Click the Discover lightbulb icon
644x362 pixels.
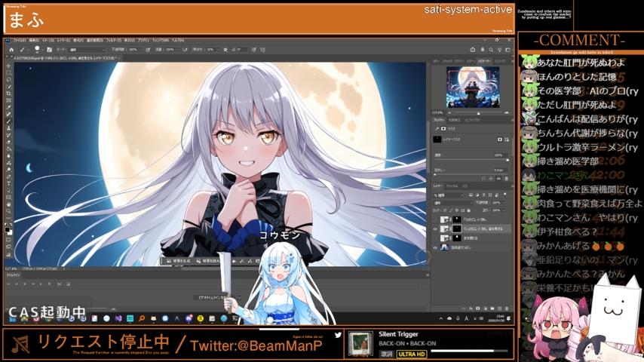[499, 50]
